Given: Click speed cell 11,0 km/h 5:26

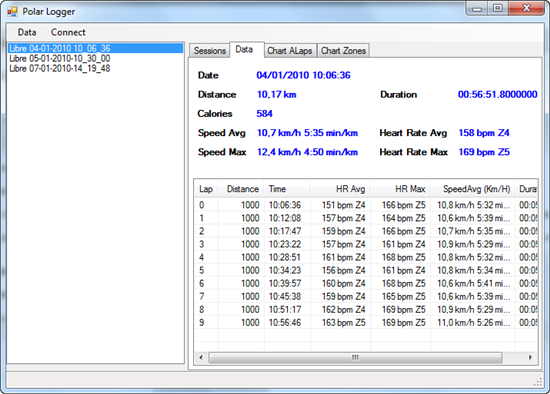Looking at the screenshot, I should pos(474,322).
